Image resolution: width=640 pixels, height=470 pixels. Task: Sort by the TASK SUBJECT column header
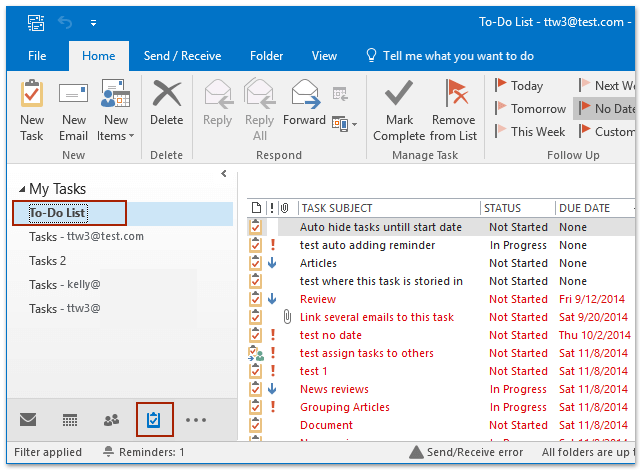click(337, 208)
